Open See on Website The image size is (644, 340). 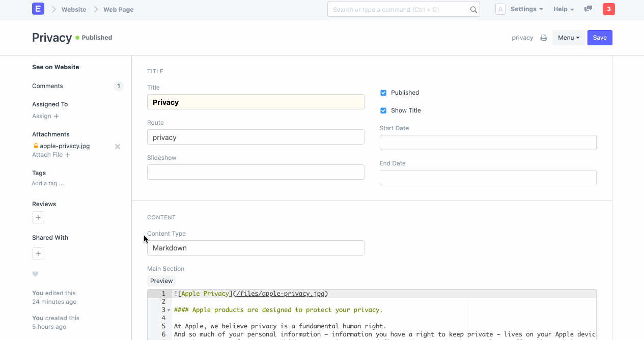[55, 67]
